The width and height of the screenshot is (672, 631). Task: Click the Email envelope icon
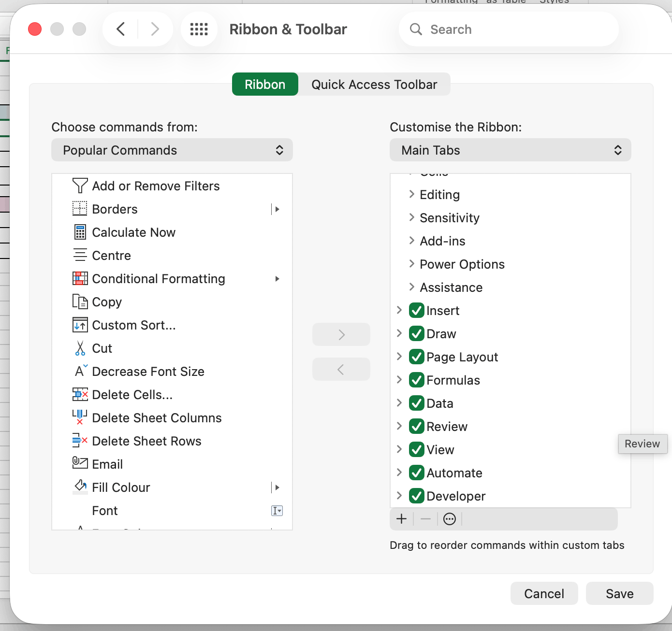(80, 463)
